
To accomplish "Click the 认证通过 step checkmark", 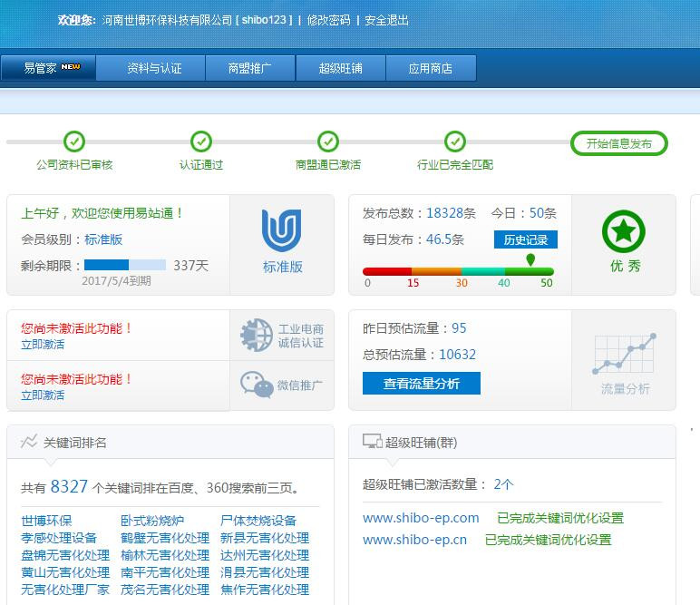I will 201,141.
